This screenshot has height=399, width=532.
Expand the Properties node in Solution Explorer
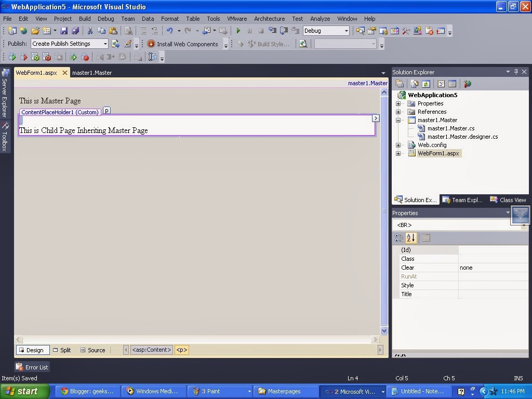tap(398, 103)
